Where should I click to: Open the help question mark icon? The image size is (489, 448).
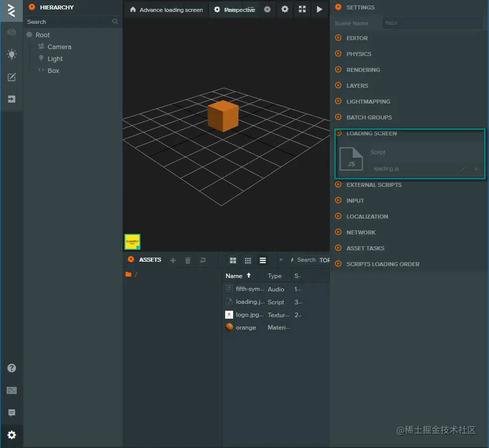pos(11,368)
